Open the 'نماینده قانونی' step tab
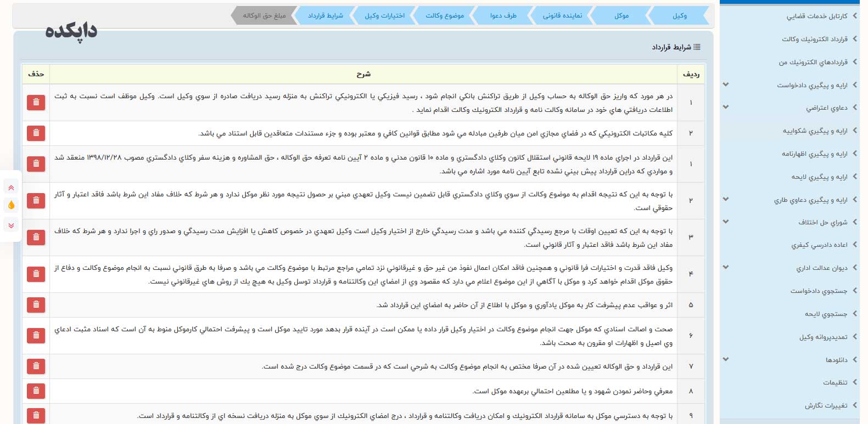 point(562,15)
